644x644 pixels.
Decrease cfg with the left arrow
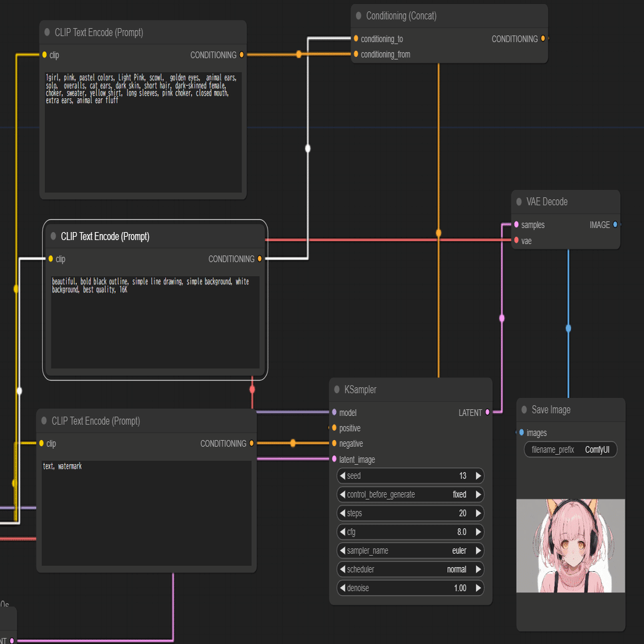(342, 532)
